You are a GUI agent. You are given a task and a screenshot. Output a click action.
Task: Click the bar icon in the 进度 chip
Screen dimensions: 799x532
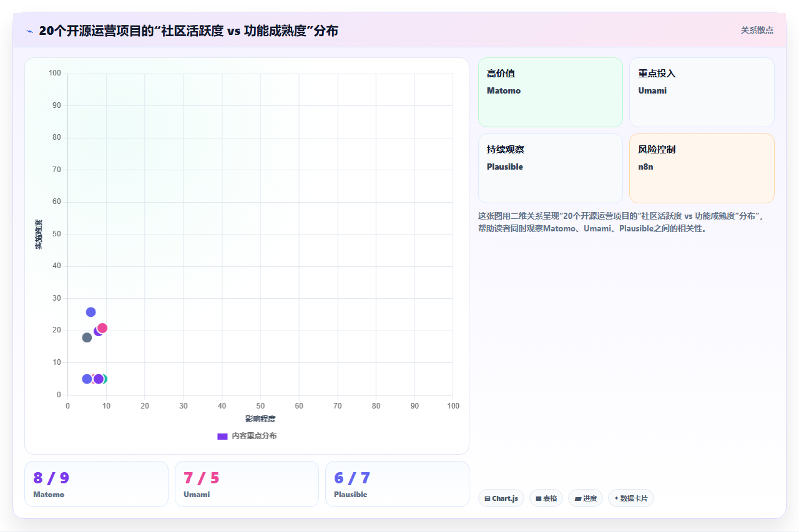[578, 498]
